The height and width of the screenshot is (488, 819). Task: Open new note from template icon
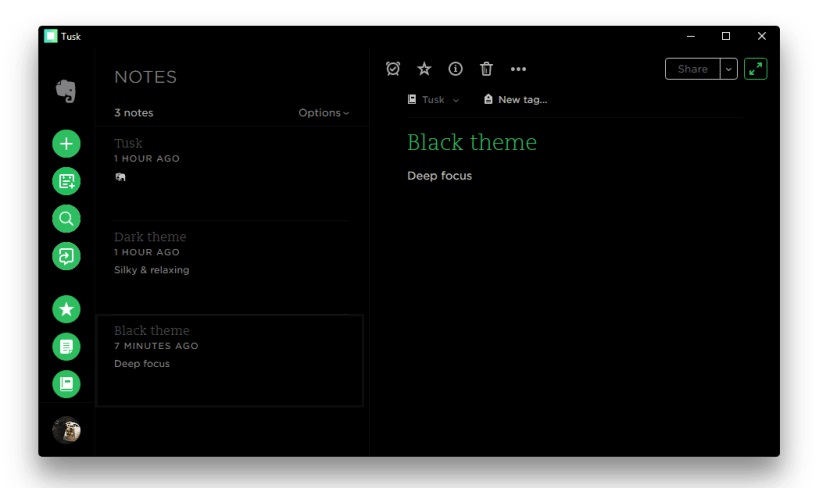[66, 181]
